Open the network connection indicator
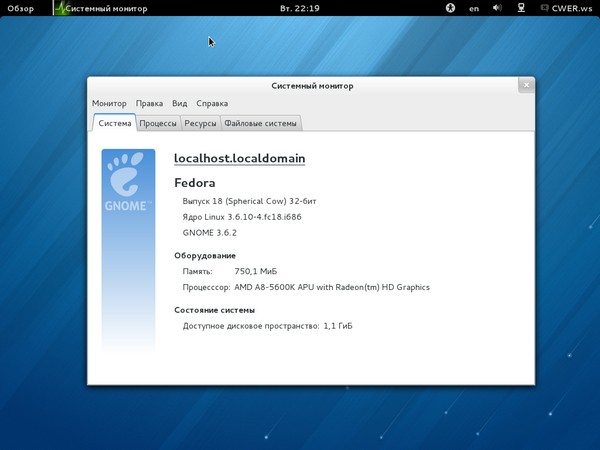600x450 pixels. pos(521,8)
